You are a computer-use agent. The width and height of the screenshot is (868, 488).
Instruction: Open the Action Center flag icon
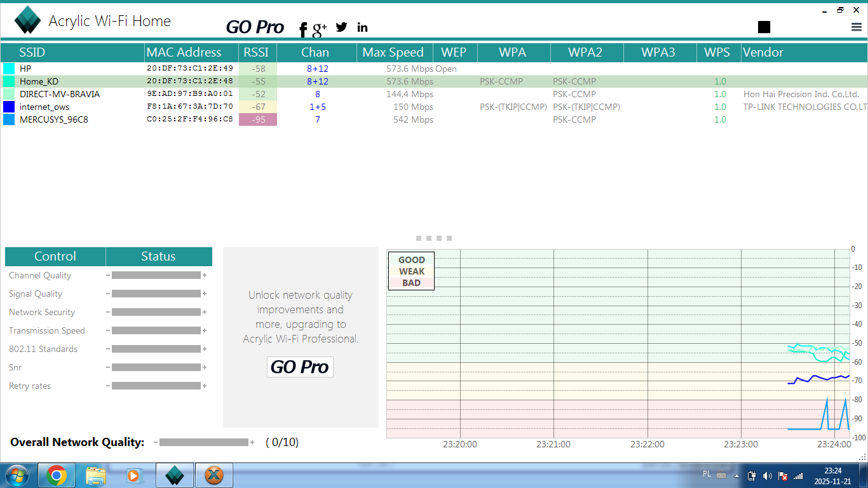click(x=783, y=475)
